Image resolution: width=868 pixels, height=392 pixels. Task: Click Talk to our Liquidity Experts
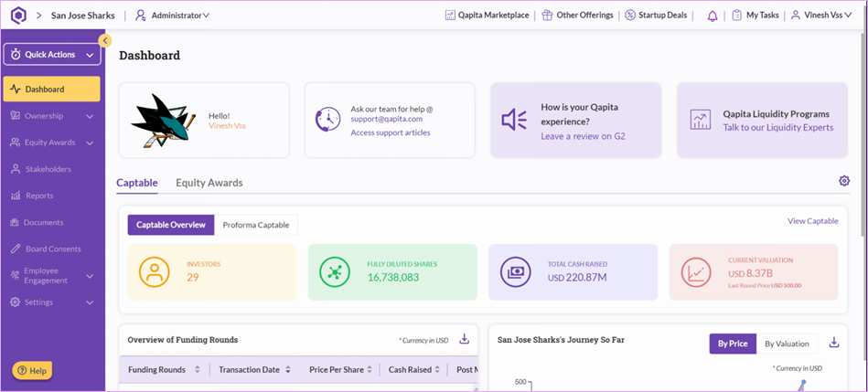pyautogui.click(x=777, y=128)
